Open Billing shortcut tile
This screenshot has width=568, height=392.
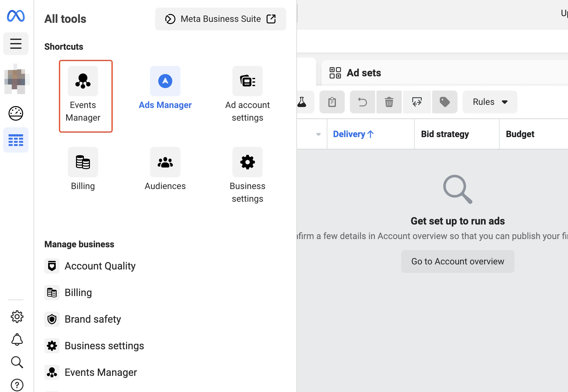click(x=83, y=169)
